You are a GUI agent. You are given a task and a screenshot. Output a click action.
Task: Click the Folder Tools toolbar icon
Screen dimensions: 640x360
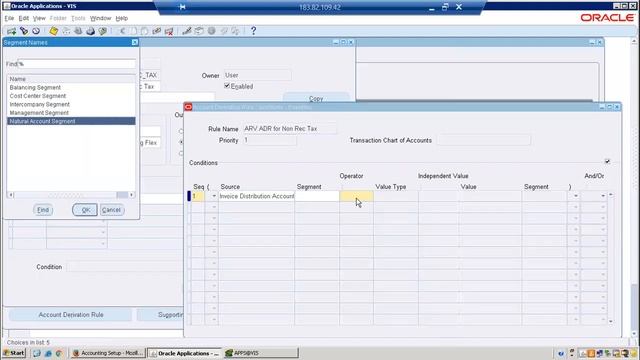pos(236,31)
